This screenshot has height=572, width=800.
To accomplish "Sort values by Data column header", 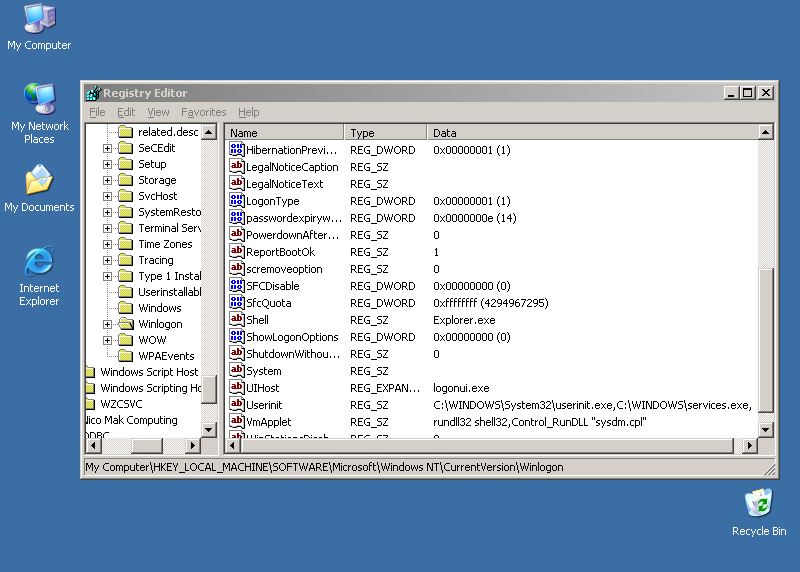I will click(592, 133).
